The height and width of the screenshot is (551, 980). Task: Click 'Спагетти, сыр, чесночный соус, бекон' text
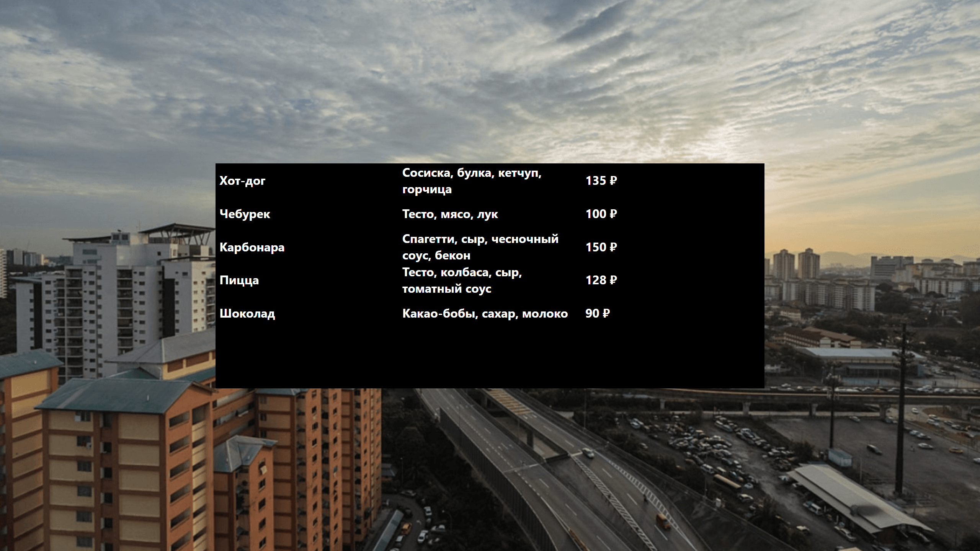coord(480,247)
